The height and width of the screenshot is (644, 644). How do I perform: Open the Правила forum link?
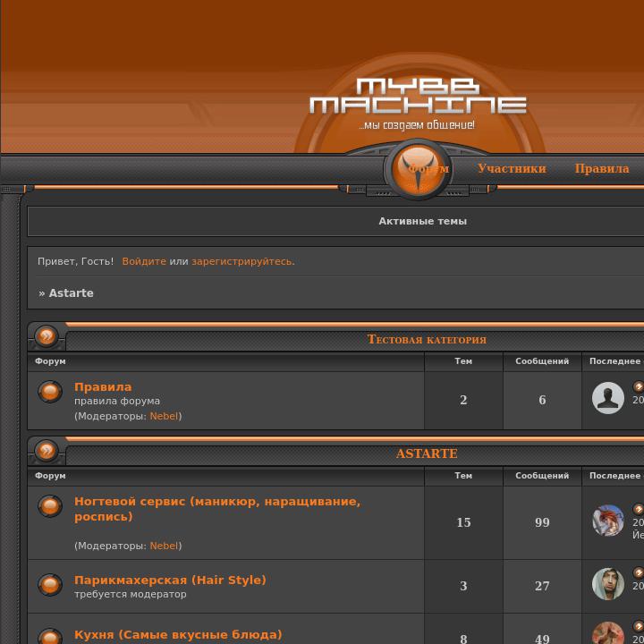click(x=103, y=387)
